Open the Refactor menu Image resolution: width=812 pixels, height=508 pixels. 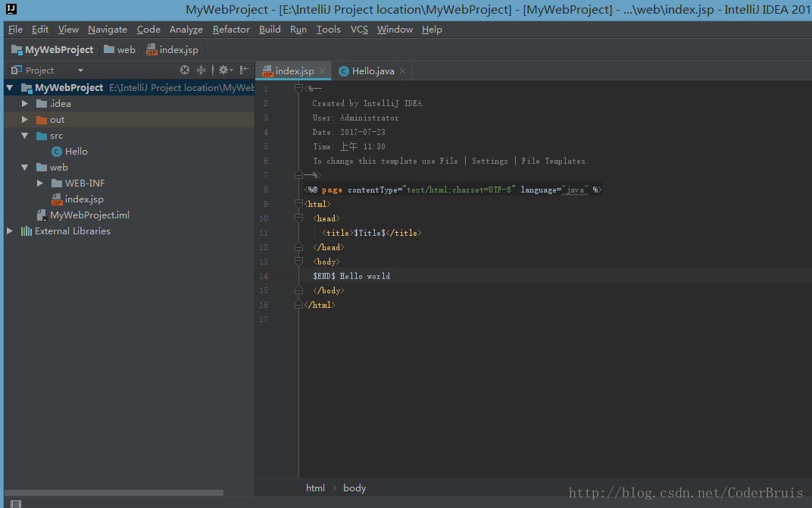click(231, 30)
